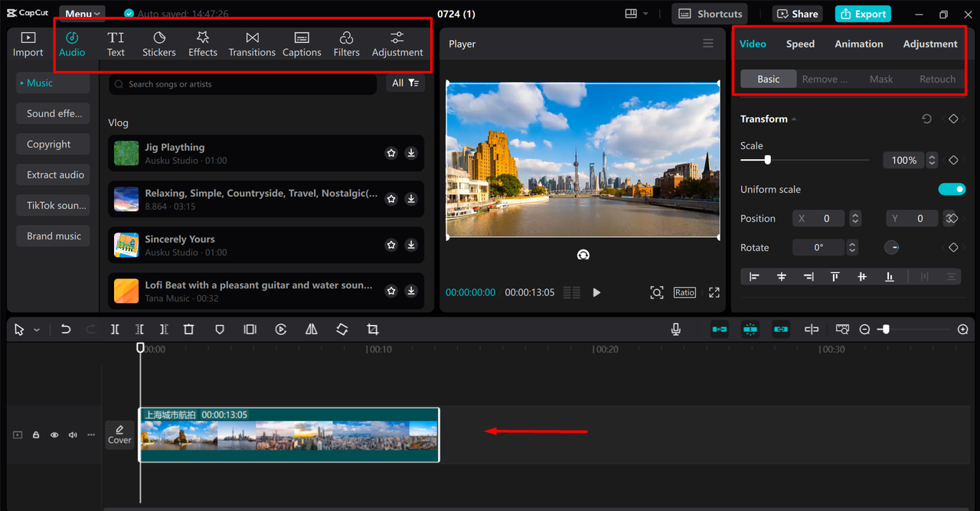Select the Mask sub-tab
The width and height of the screenshot is (980, 511).
click(x=881, y=79)
